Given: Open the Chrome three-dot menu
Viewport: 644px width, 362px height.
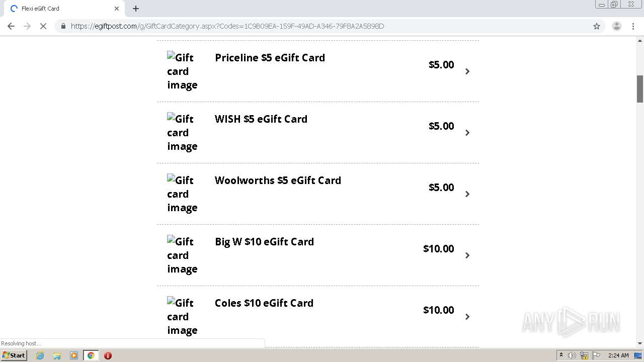Looking at the screenshot, I should pyautogui.click(x=633, y=26).
